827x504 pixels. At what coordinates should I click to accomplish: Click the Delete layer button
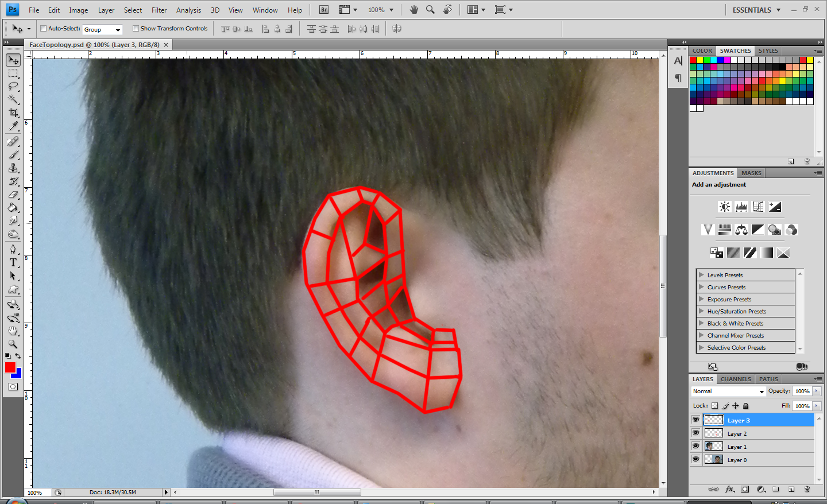point(807,489)
